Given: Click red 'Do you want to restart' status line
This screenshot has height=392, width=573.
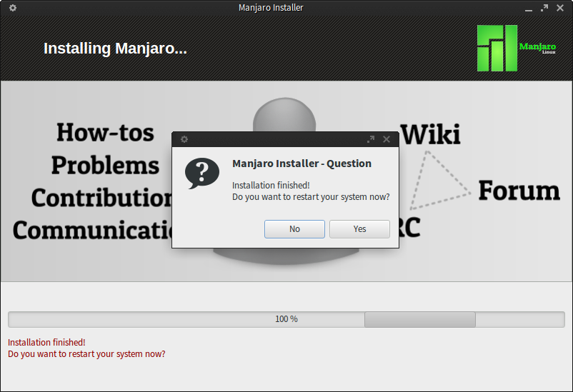Looking at the screenshot, I should (x=86, y=354).
